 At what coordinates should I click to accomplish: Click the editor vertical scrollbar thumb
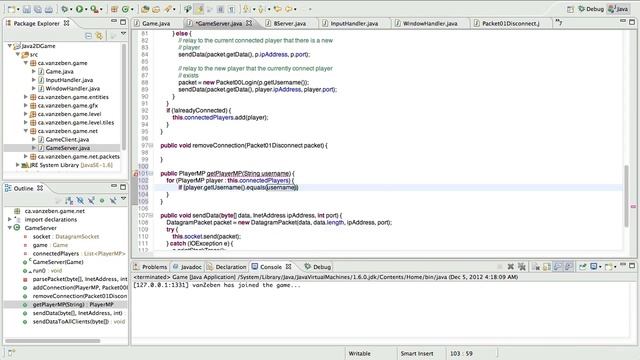point(626,196)
